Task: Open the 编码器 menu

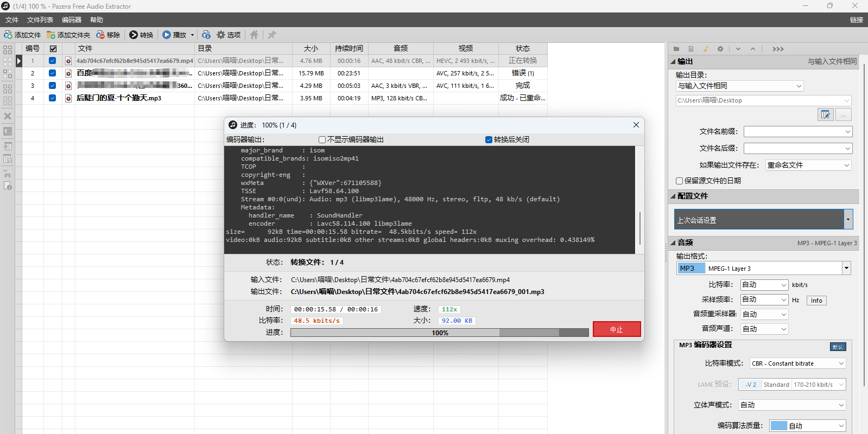Action: pyautogui.click(x=71, y=20)
